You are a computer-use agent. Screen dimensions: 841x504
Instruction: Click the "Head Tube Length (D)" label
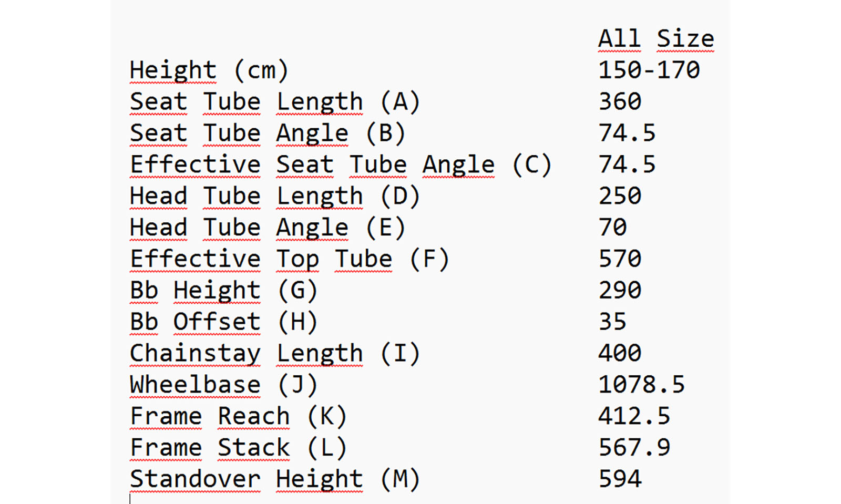(274, 196)
